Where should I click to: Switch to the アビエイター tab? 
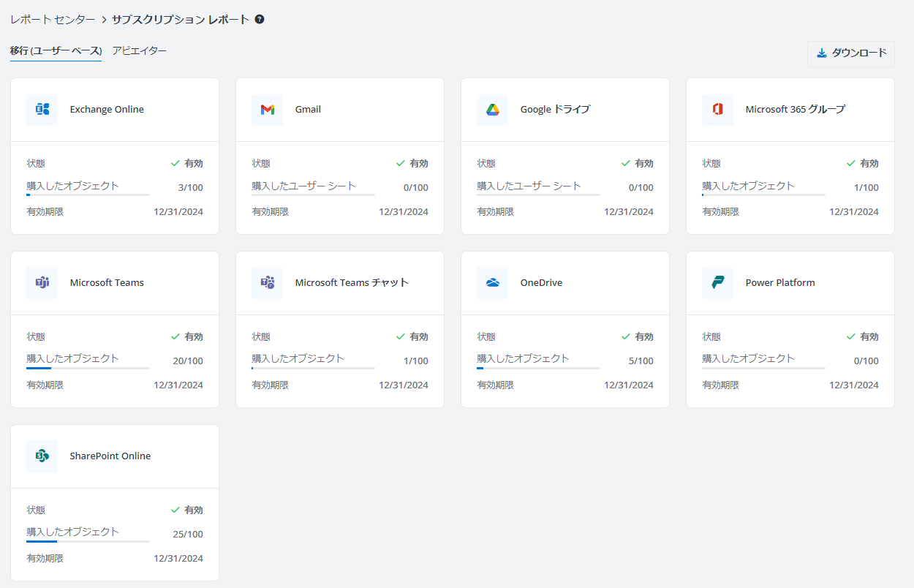coord(140,51)
